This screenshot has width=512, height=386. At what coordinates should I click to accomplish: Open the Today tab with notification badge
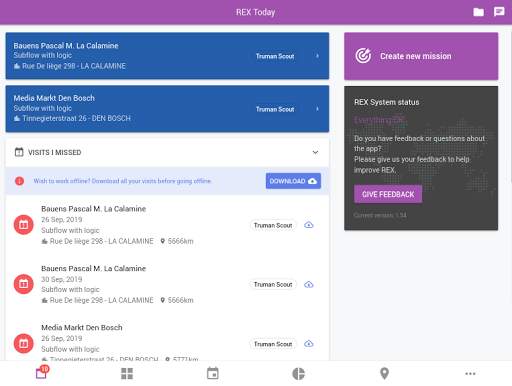[x=41, y=373]
